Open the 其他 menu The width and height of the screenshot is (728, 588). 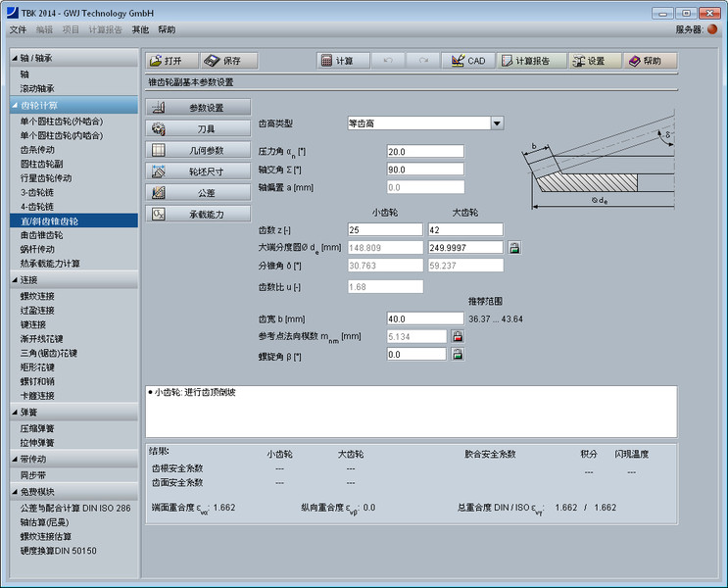pos(140,29)
